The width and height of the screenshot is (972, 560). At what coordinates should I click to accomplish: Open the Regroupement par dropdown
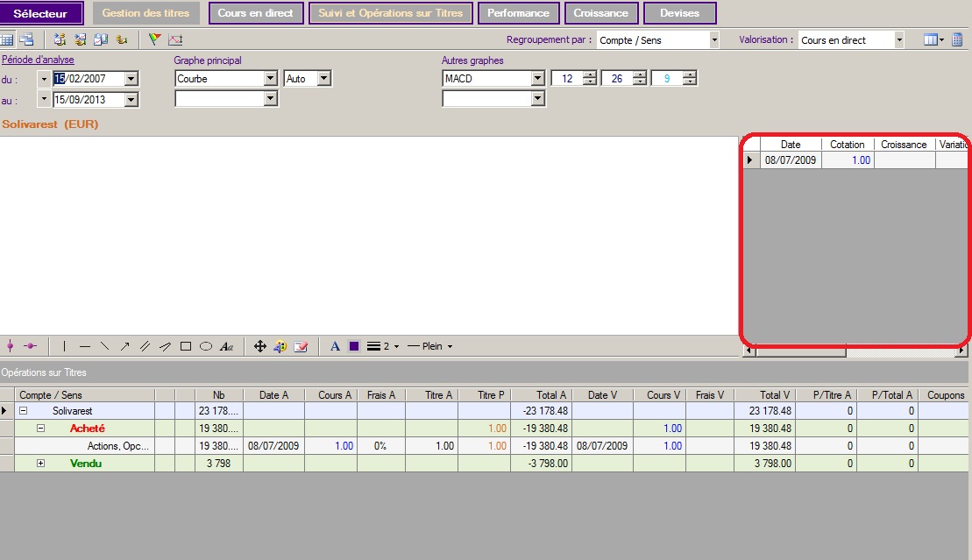tap(714, 40)
